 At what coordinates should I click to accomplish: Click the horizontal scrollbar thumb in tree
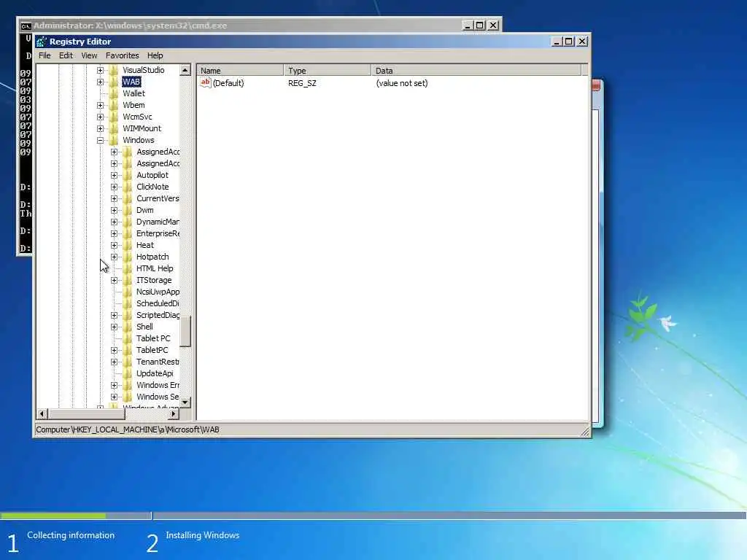(x=87, y=414)
